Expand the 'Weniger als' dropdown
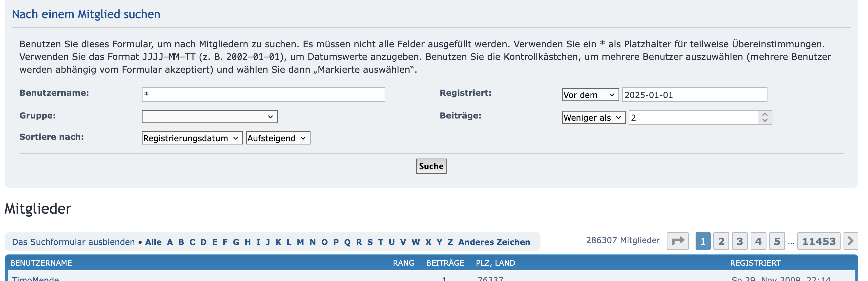The width and height of the screenshot is (868, 281). (593, 118)
